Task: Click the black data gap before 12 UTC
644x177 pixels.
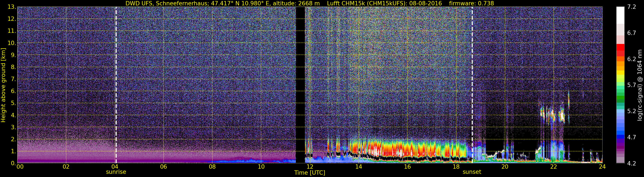Action: (300, 85)
